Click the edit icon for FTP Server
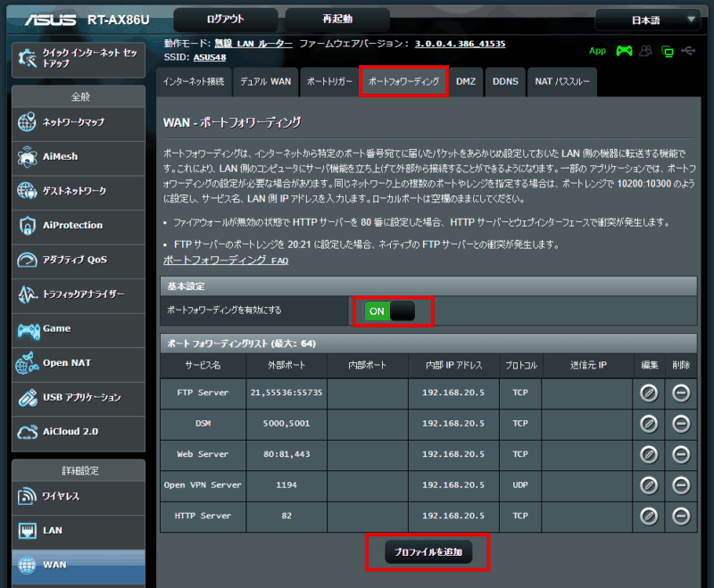714x588 pixels. [649, 393]
